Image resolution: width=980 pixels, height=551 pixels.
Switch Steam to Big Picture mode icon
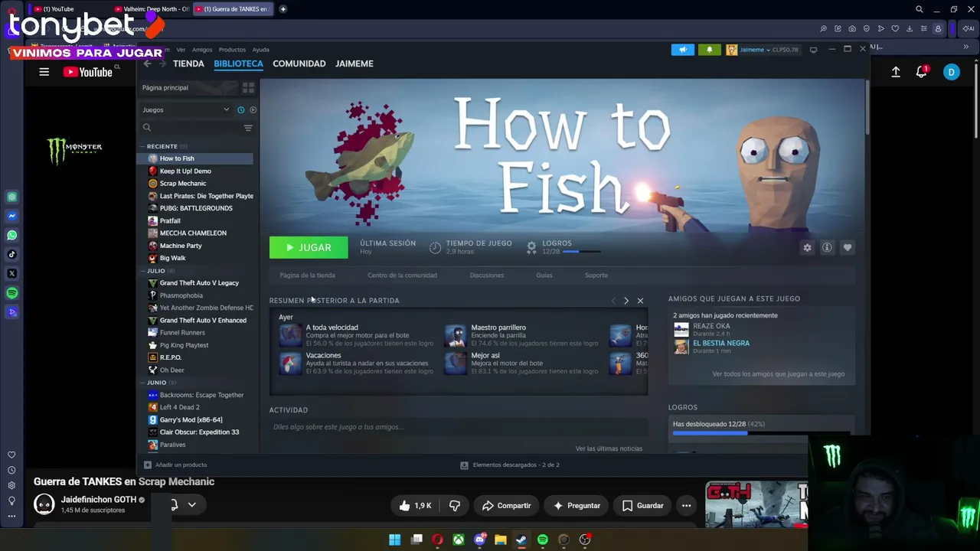click(813, 50)
